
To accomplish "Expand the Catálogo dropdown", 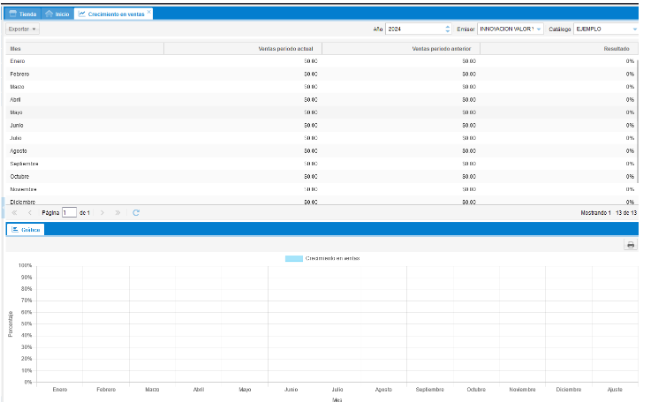I will click(633, 29).
